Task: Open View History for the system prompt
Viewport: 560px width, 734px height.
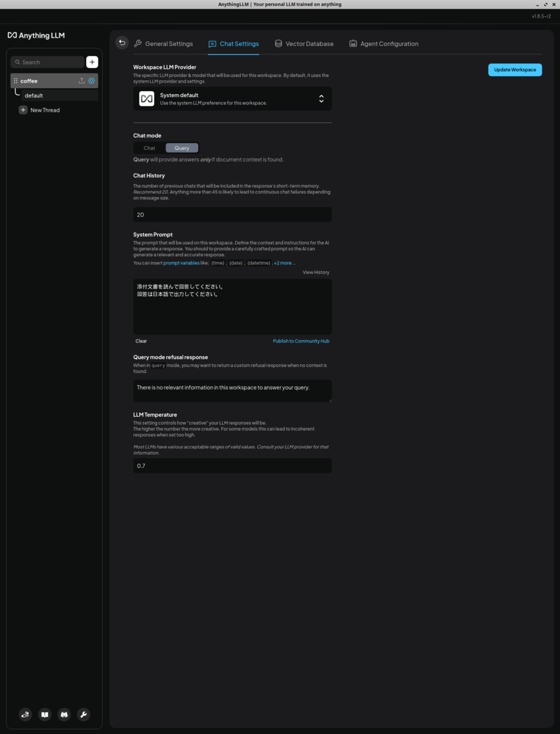Action: (315, 272)
